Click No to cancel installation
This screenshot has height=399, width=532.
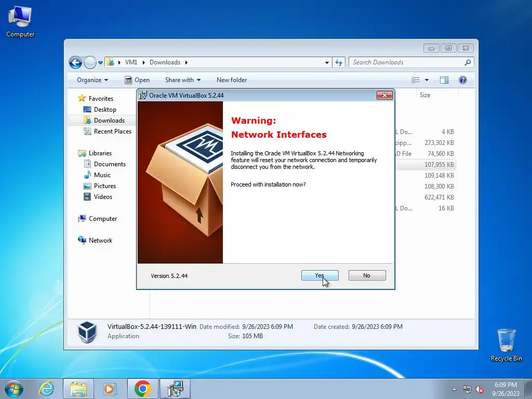point(367,275)
